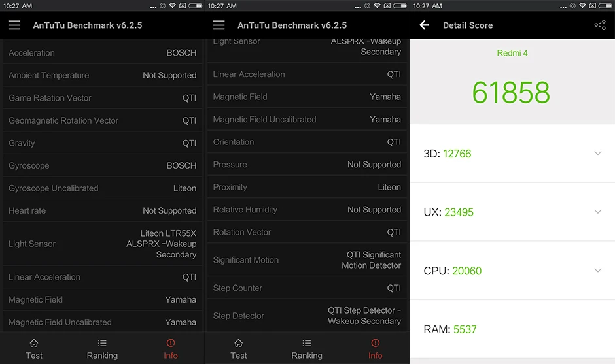
Task: Select the Relative Humidity row
Action: pyautogui.click(x=307, y=210)
